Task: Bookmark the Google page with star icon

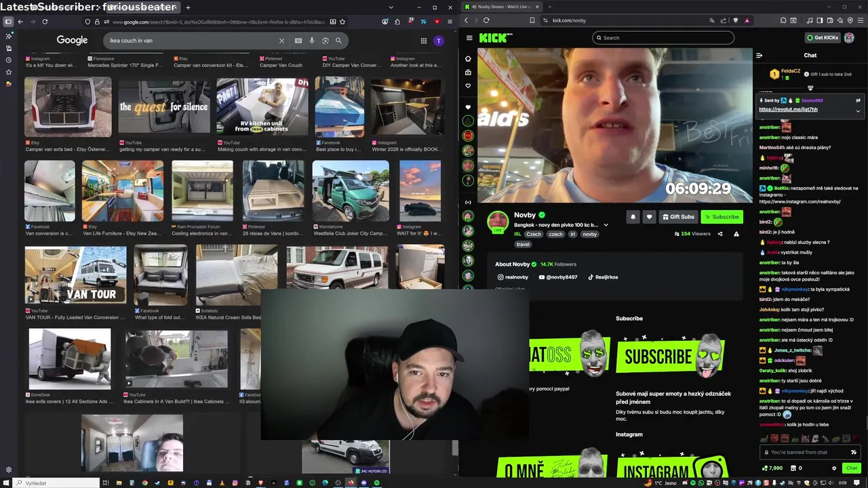Action: 342,22
